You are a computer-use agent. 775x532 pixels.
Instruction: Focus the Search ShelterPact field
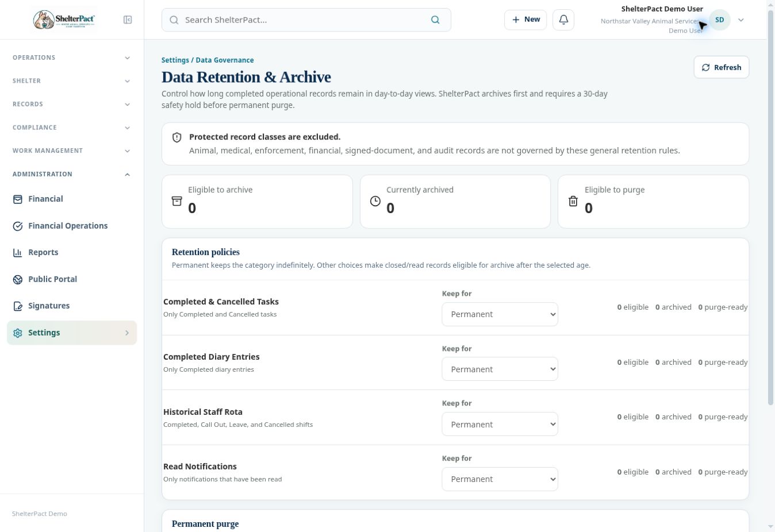[x=306, y=20]
